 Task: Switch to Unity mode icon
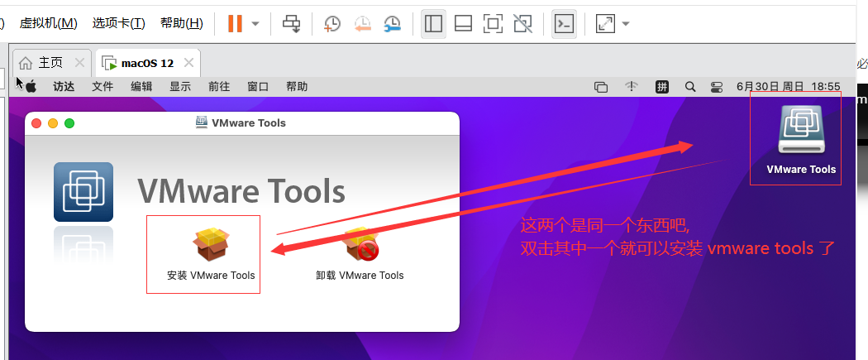(x=522, y=23)
